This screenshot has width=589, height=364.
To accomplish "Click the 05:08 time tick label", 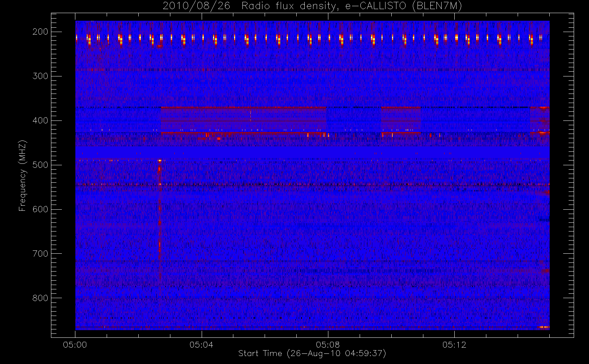I will 328,345.
